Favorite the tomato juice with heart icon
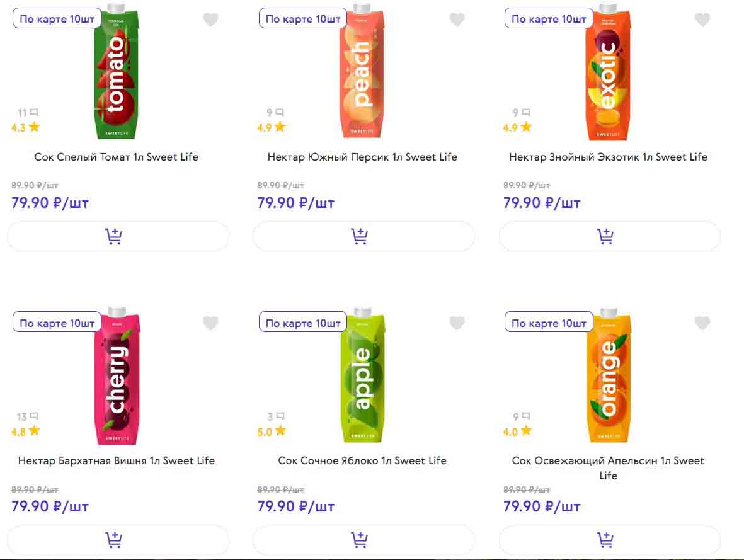 coord(210,20)
